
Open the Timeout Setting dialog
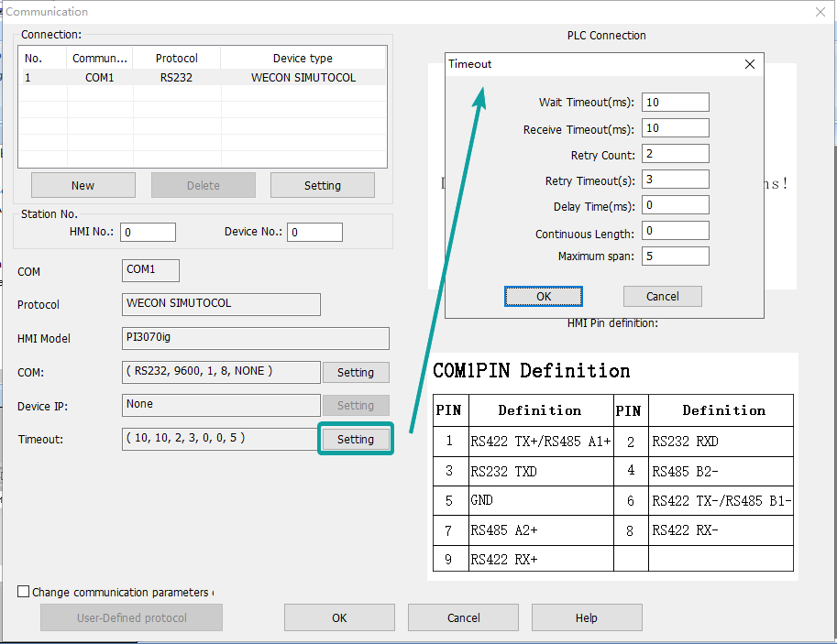[x=355, y=439]
